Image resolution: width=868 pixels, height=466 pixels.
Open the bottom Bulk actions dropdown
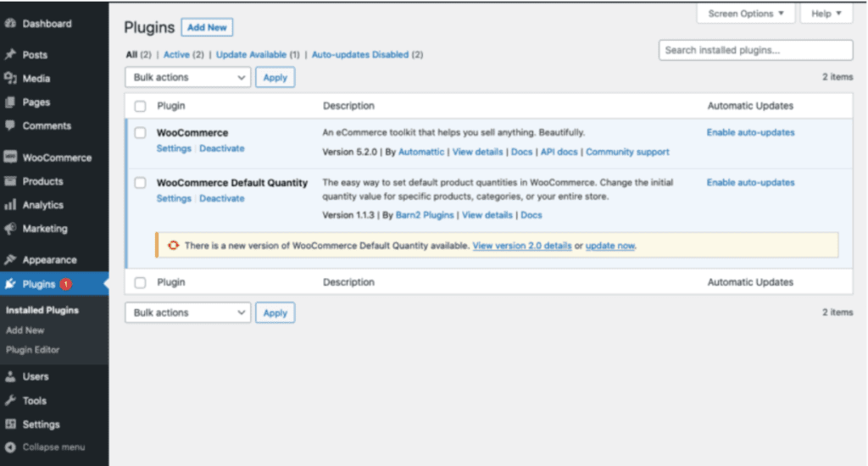coord(187,313)
